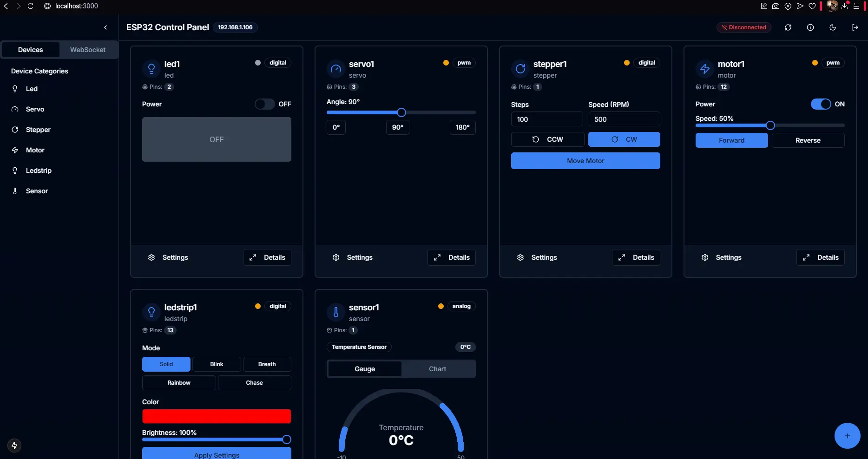
Task: Turn on the led1 Power switch
Action: pos(265,104)
